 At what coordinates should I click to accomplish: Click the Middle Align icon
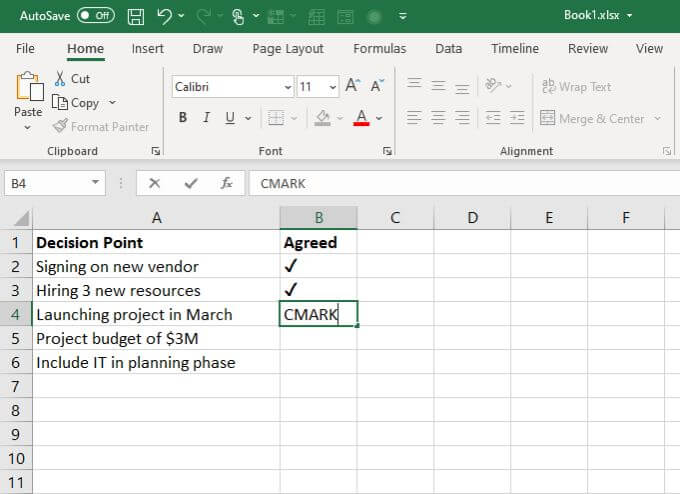pyautogui.click(x=438, y=85)
